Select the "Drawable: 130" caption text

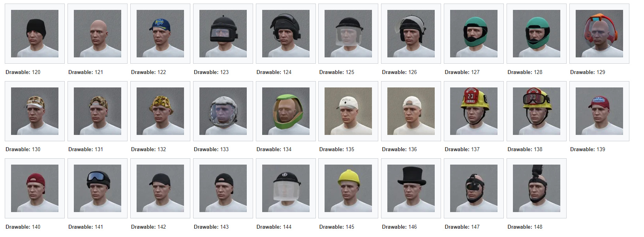(x=23, y=149)
